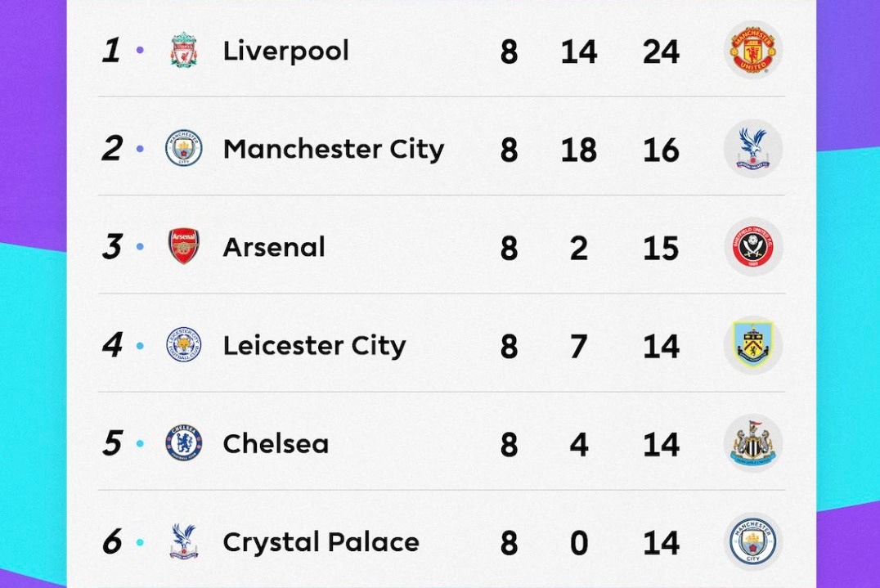The image size is (880, 588).
Task: Click Crystal Palace opponent badge in Manchester City row
Action: [x=752, y=149]
